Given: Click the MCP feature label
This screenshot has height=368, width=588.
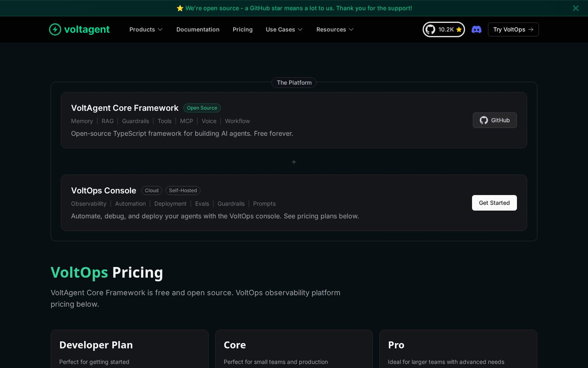Looking at the screenshot, I should click(187, 121).
